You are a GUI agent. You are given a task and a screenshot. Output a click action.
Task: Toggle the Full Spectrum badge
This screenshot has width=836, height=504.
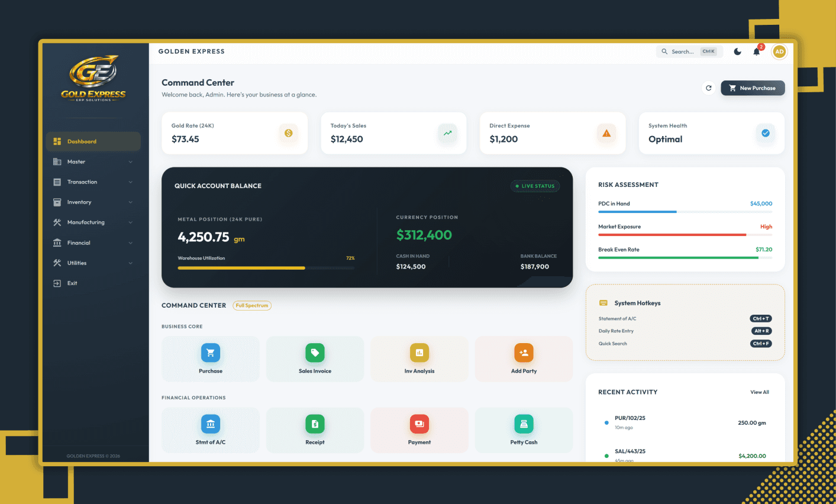252,306
